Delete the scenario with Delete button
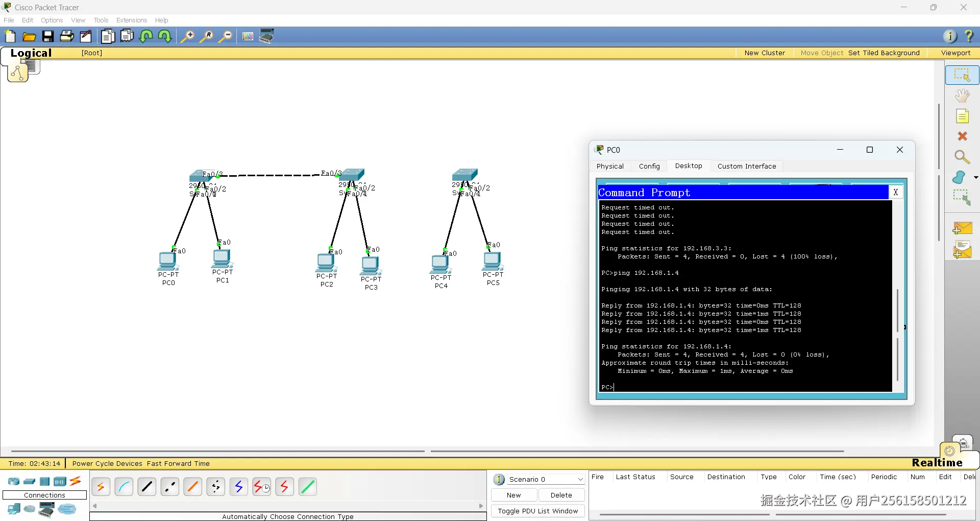 coord(561,495)
